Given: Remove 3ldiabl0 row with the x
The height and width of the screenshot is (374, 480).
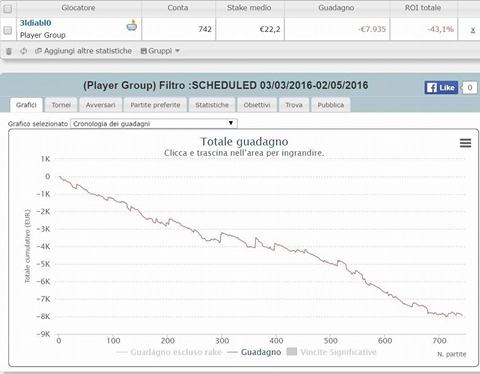Looking at the screenshot, I should click(472, 30).
